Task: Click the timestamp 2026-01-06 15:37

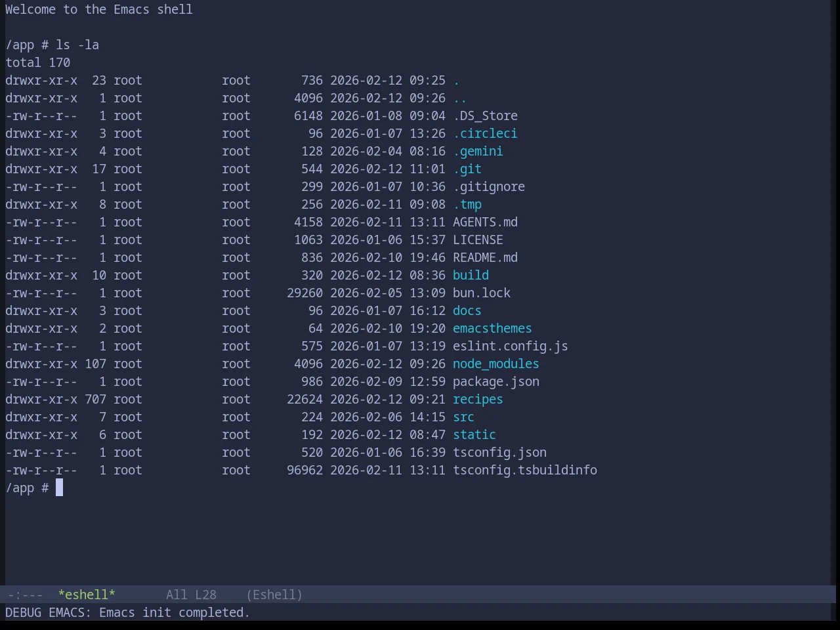Action: [388, 240]
